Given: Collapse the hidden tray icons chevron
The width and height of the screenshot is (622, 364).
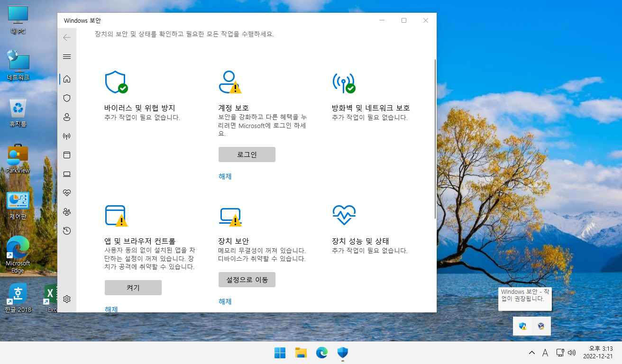Looking at the screenshot, I should (532, 353).
